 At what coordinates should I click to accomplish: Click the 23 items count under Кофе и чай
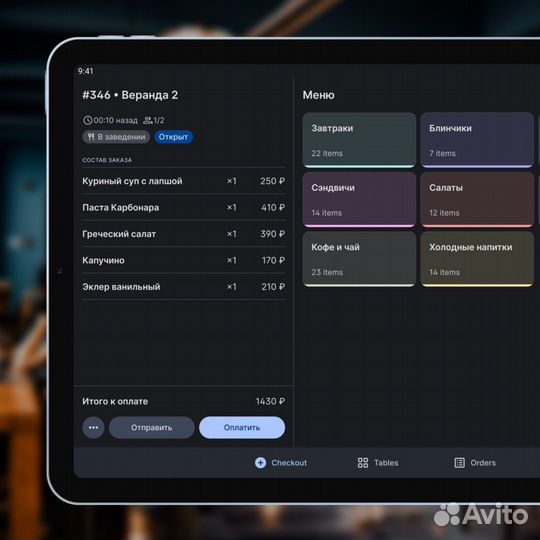pos(327,272)
